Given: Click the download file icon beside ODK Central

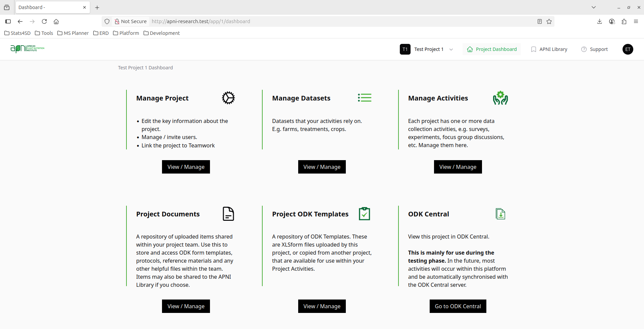Looking at the screenshot, I should (500, 214).
